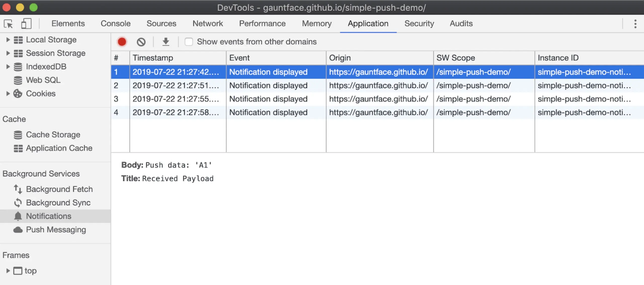Switch to the Network tab

208,24
